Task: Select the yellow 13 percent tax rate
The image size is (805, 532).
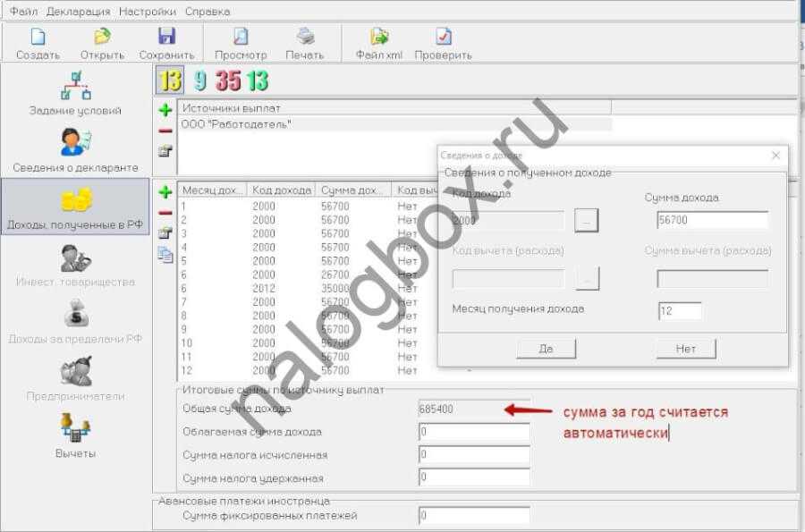Action: coord(169,80)
